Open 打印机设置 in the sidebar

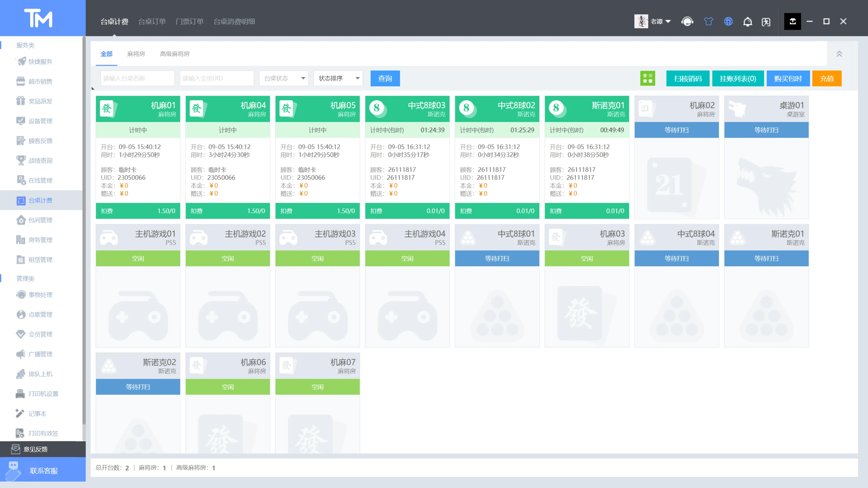(x=43, y=394)
